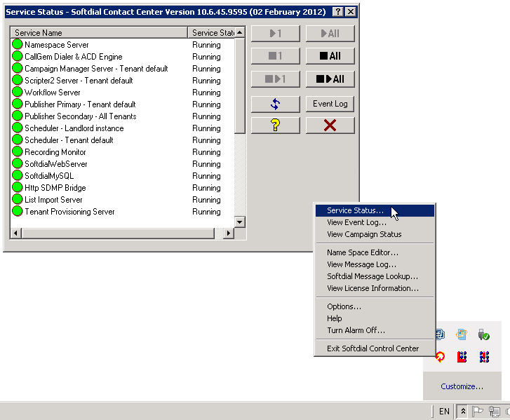The width and height of the screenshot is (510, 420).
Task: Open Name Space Editor... from menu
Action: 375,252
